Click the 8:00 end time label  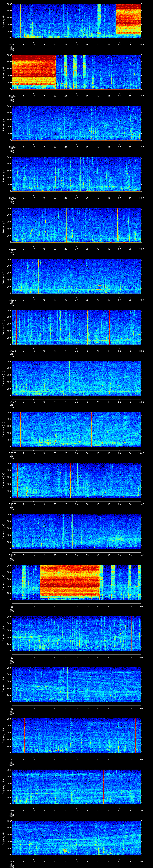[x=141, y=351]
